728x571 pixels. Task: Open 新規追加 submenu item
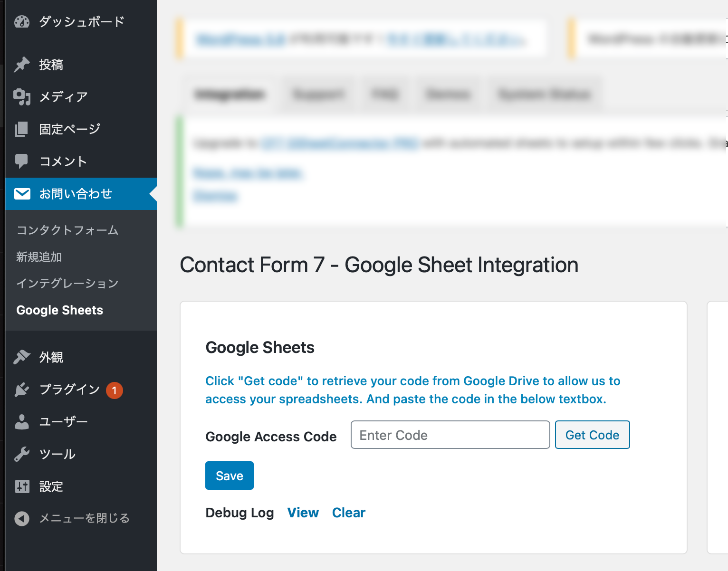click(x=39, y=257)
